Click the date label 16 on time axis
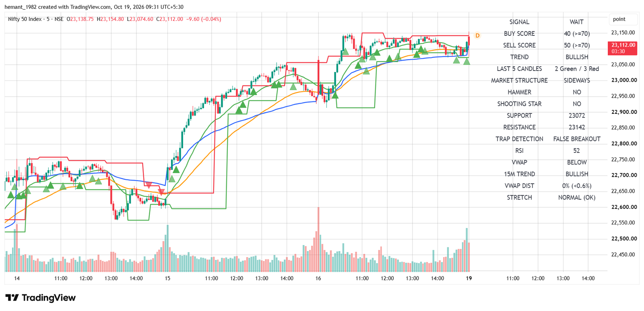This screenshot has width=644, height=311. 318,278
